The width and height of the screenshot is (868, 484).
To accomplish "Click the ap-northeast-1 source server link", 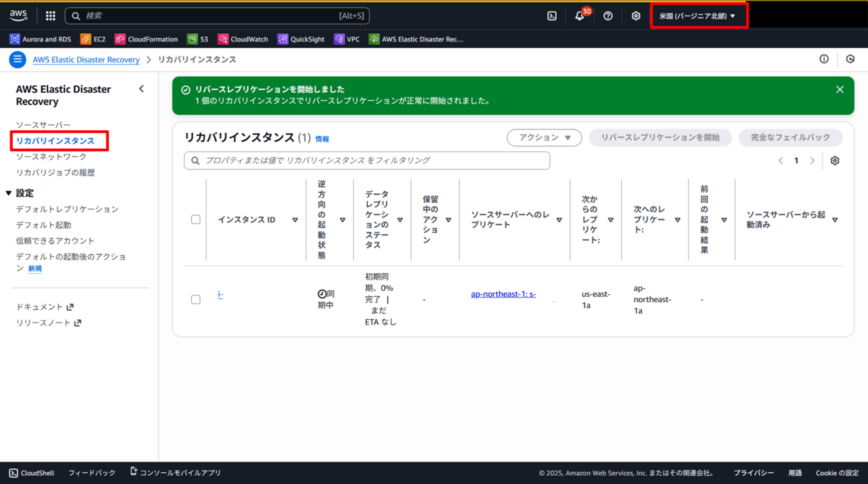I will point(503,294).
